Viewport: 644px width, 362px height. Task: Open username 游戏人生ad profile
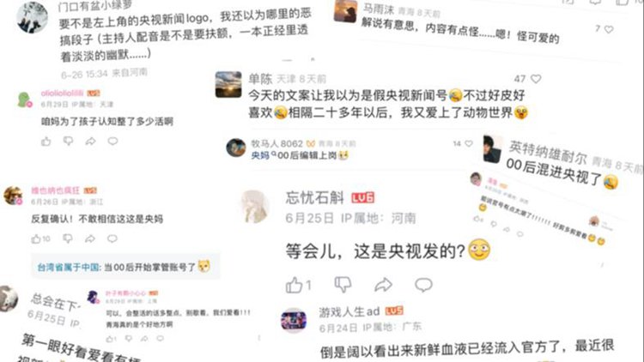point(349,312)
